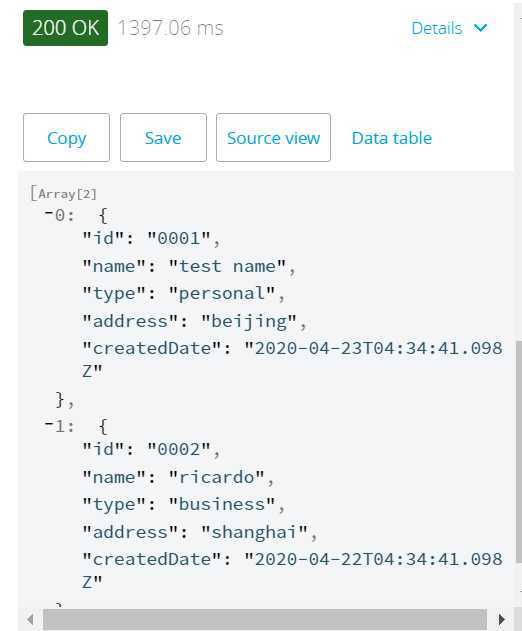Copy the response body
522x631 pixels.
66,138
